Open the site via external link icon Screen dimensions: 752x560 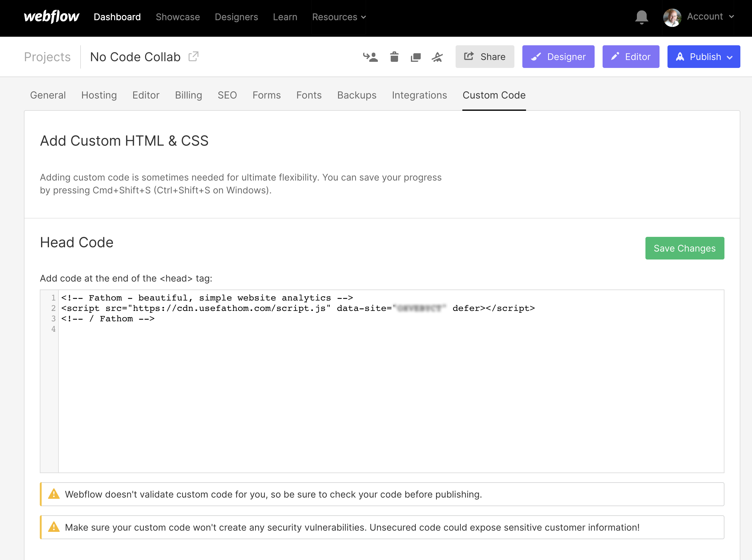pos(193,57)
